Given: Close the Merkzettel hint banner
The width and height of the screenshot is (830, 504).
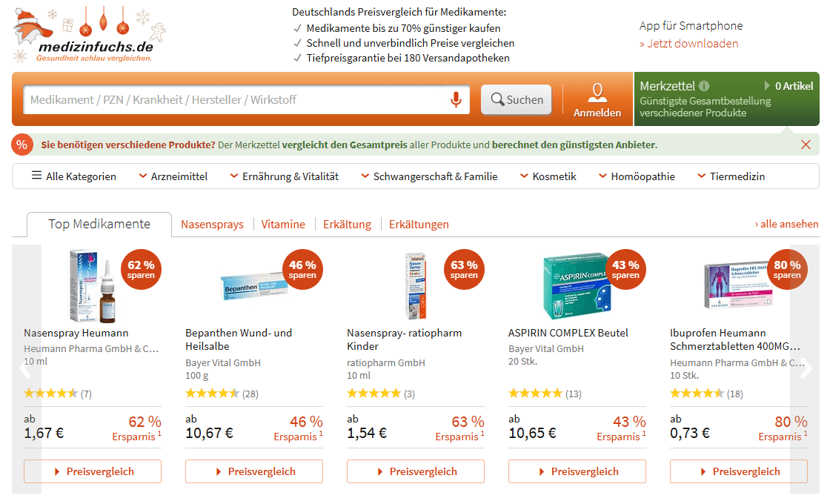Looking at the screenshot, I should tap(806, 145).
